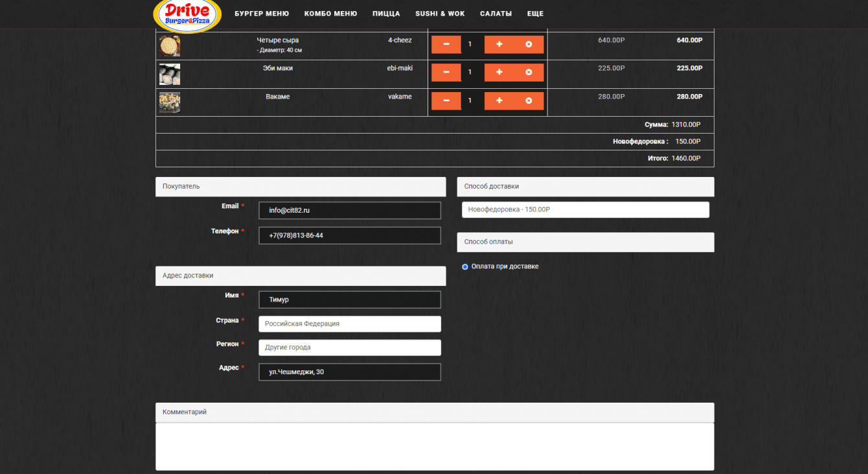Viewport: 868px width, 474px height.
Task: Increase quantity of Четыре сыра pizza
Action: click(x=499, y=44)
